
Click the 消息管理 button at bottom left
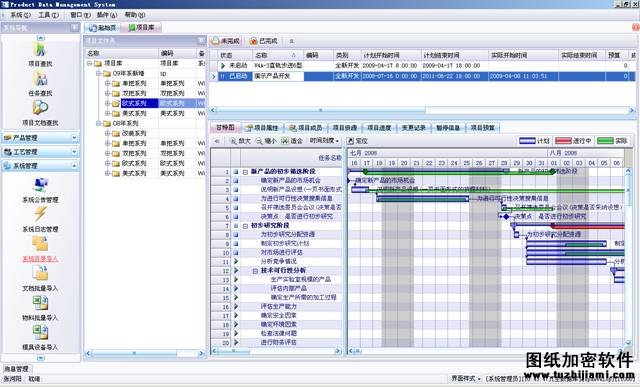pyautogui.click(x=16, y=369)
